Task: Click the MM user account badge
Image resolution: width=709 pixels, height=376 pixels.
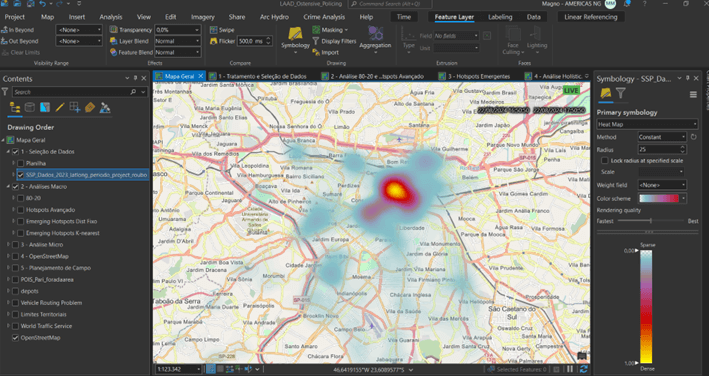Action: click(x=610, y=4)
